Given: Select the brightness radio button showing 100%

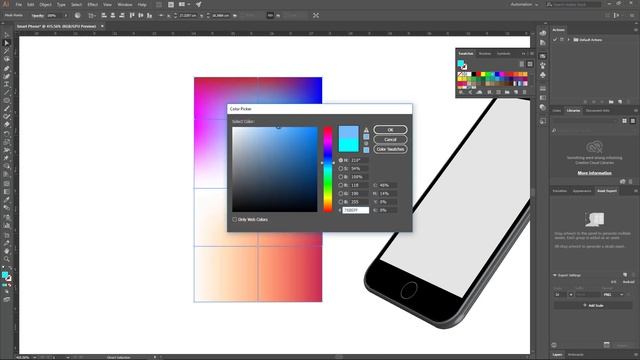Looking at the screenshot, I should click(x=341, y=177).
